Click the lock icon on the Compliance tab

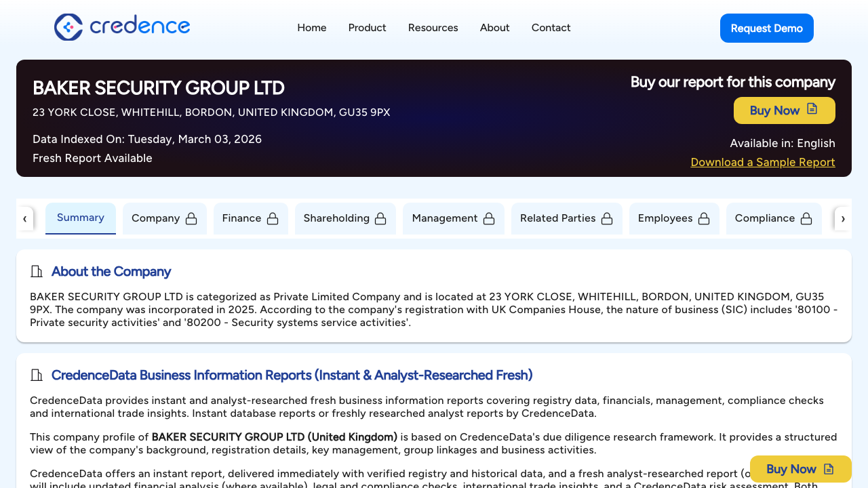806,218
